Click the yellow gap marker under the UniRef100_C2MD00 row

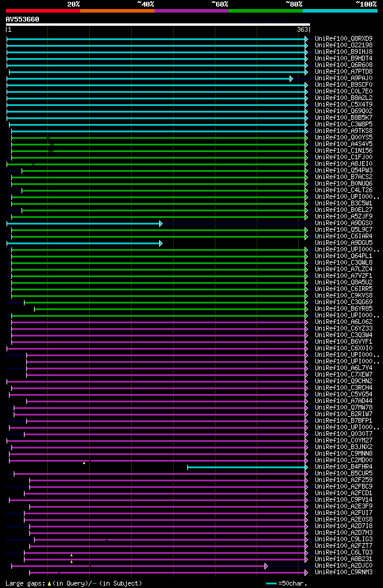(84, 463)
